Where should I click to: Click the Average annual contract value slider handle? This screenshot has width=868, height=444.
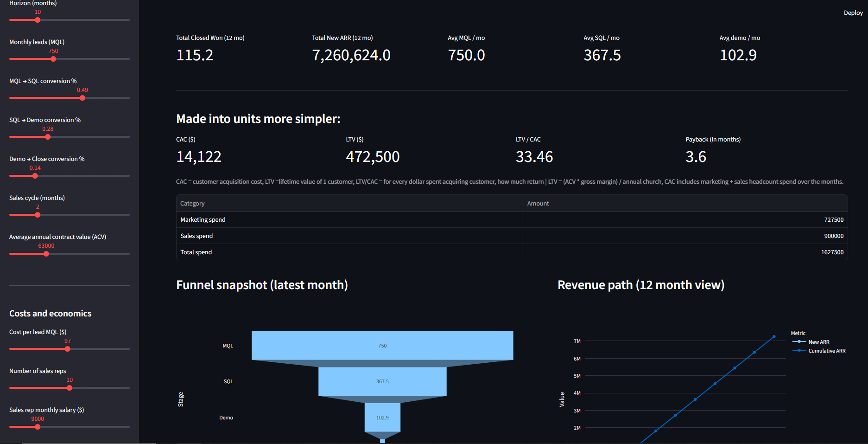pyautogui.click(x=46, y=254)
